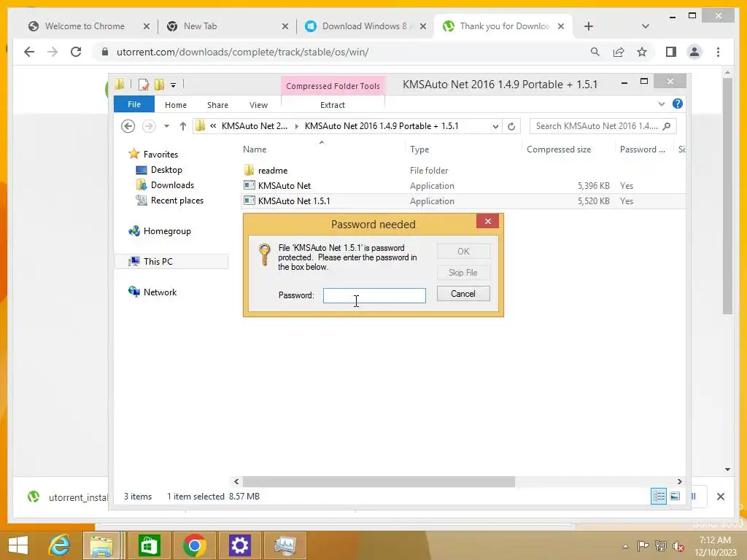Switch Explorer to Details view icon

(x=659, y=496)
